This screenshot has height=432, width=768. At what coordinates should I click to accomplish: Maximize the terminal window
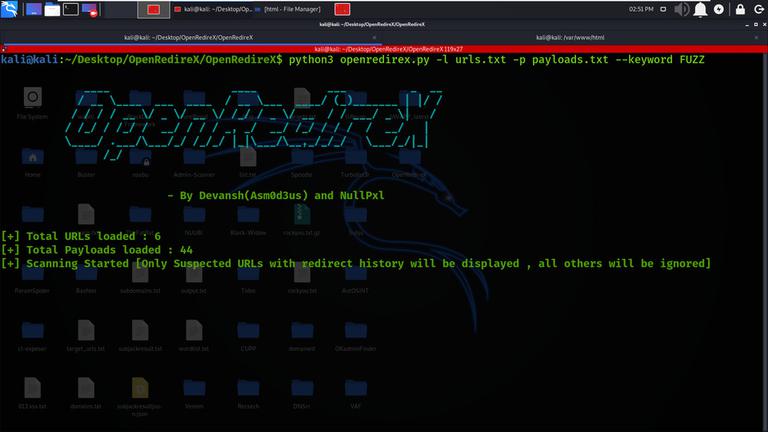pyautogui.click(x=756, y=24)
